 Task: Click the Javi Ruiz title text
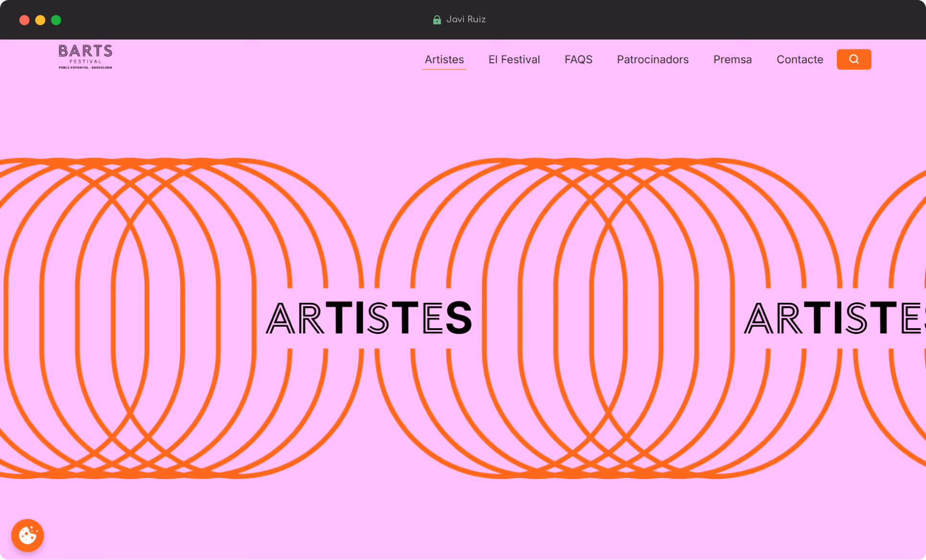[x=466, y=20]
